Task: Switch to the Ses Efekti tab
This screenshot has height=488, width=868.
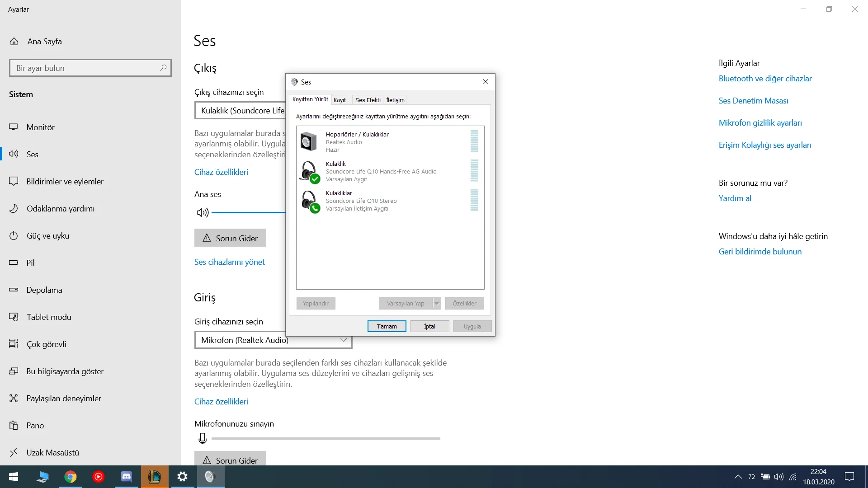Action: click(x=368, y=100)
